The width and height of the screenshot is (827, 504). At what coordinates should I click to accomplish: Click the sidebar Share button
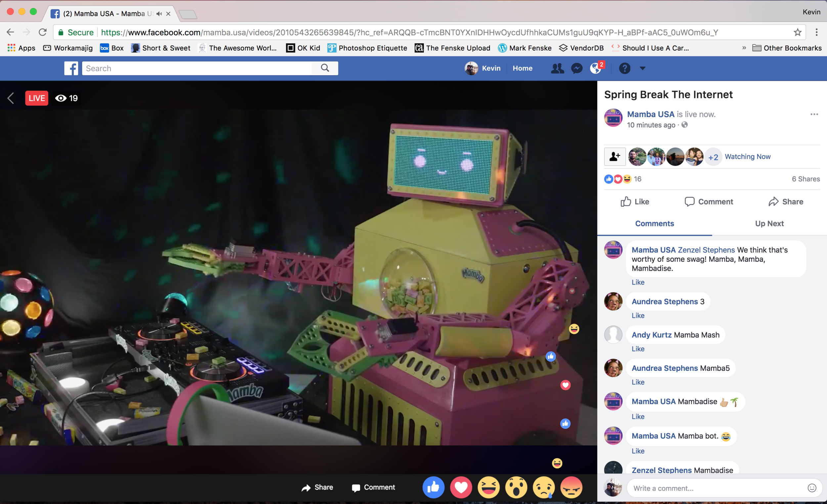click(786, 202)
